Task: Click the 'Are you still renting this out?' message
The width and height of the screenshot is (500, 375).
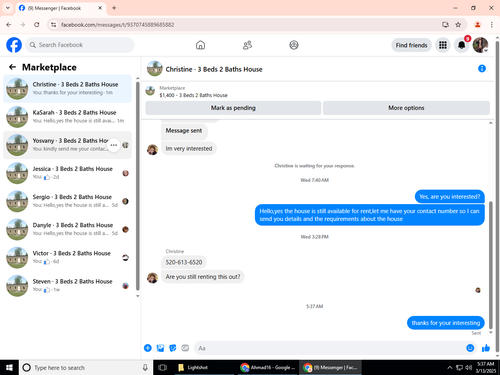Action: click(203, 277)
